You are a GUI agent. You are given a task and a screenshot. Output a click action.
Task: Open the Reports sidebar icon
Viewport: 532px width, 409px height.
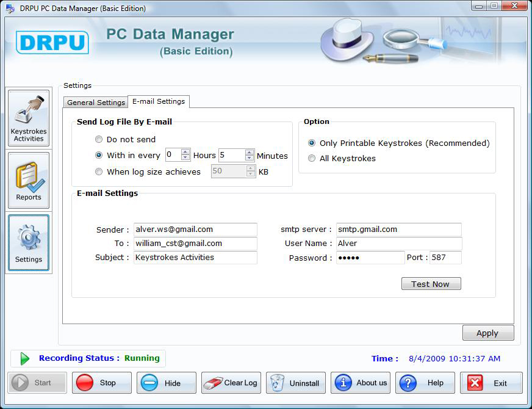click(x=29, y=181)
